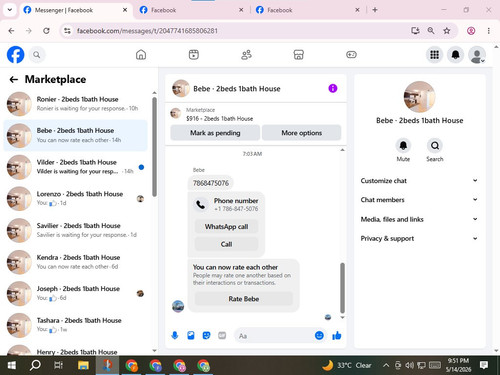The height and width of the screenshot is (375, 500).
Task: Open Savilier 2beds 1bath House chat
Action: pyautogui.click(x=76, y=230)
